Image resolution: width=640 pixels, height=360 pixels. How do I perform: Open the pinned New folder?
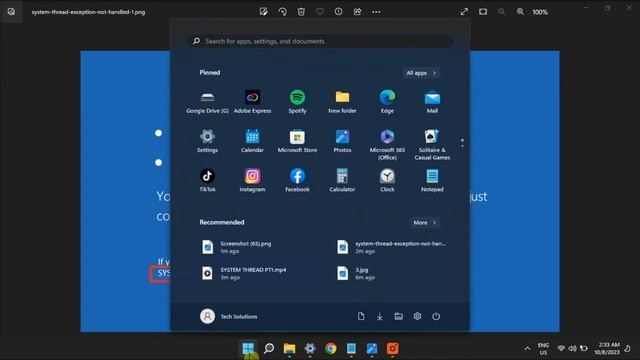pyautogui.click(x=342, y=102)
